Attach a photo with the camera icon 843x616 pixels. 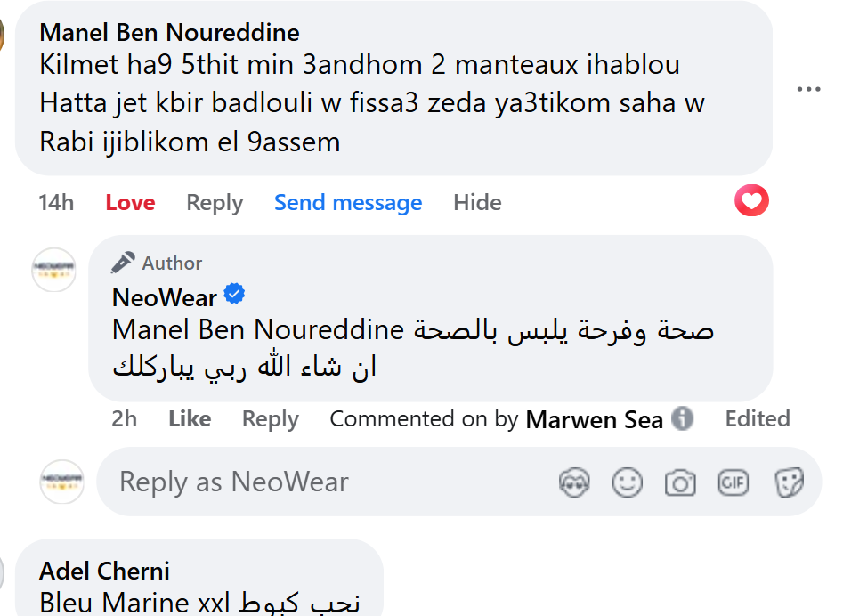coord(680,482)
